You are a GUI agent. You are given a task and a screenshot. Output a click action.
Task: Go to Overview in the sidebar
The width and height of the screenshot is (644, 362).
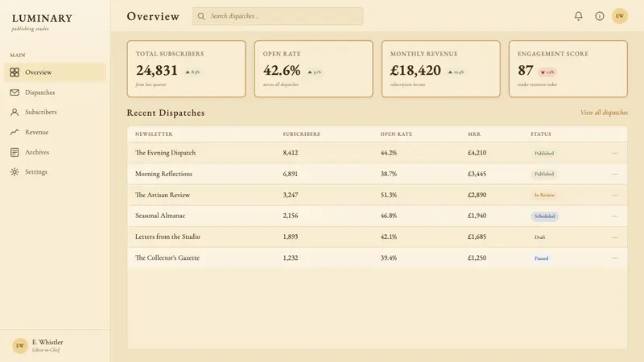tap(55, 72)
